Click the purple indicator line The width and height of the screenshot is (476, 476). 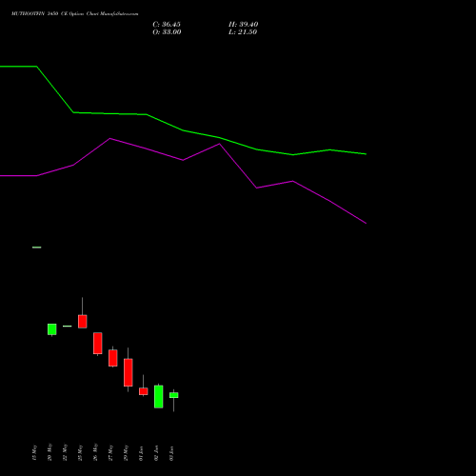coord(183,160)
